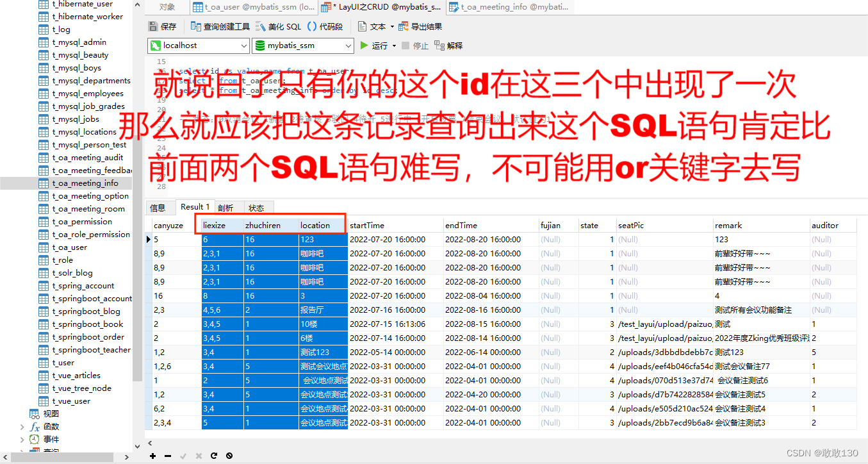This screenshot has height=464, width=868.
Task: Click the startTime column header
Action: [396, 225]
